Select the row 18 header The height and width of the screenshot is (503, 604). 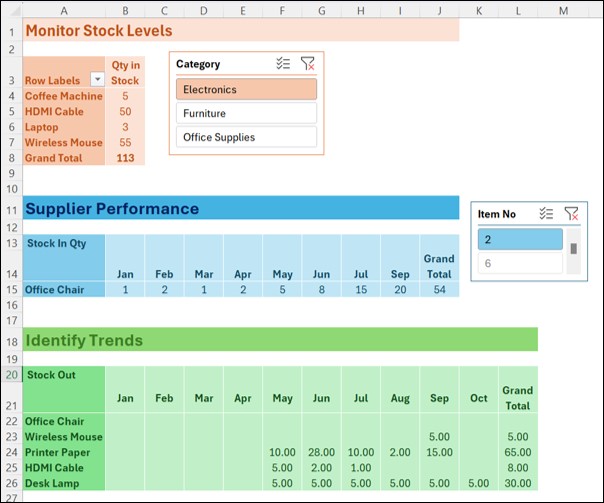pyautogui.click(x=10, y=341)
